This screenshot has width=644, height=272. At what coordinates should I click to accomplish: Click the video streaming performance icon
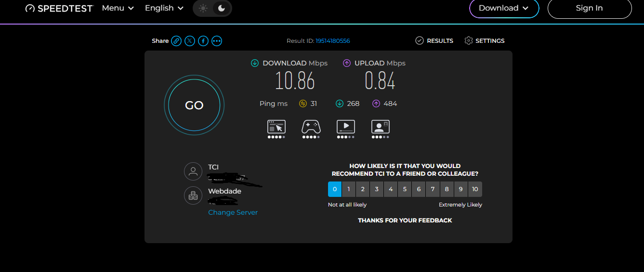(346, 127)
